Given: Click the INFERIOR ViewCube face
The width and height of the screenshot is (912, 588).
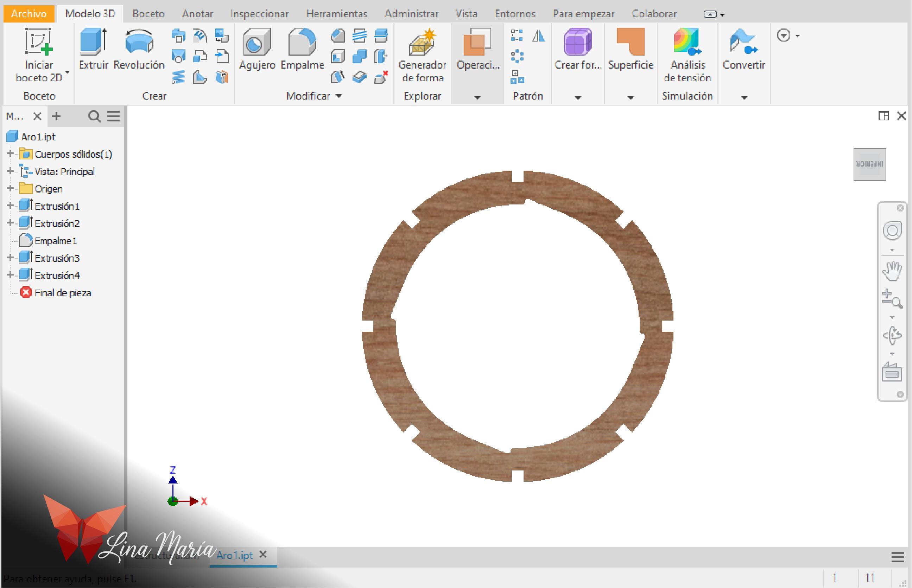Looking at the screenshot, I should pyautogui.click(x=870, y=165).
